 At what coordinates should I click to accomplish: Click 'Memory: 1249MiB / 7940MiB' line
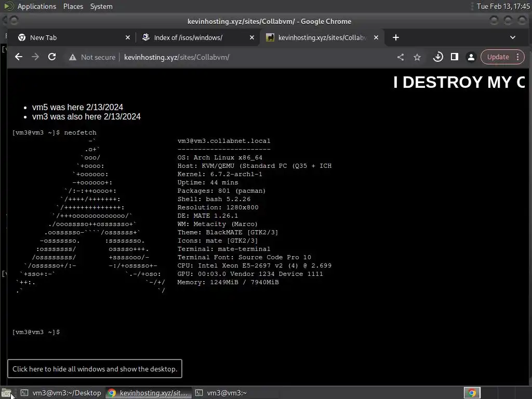[228, 282]
